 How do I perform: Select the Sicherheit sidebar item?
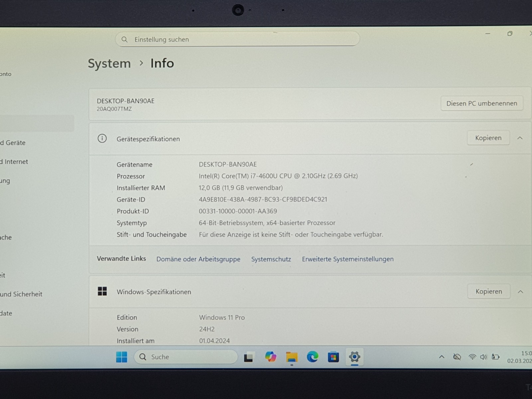pyautogui.click(x=21, y=294)
